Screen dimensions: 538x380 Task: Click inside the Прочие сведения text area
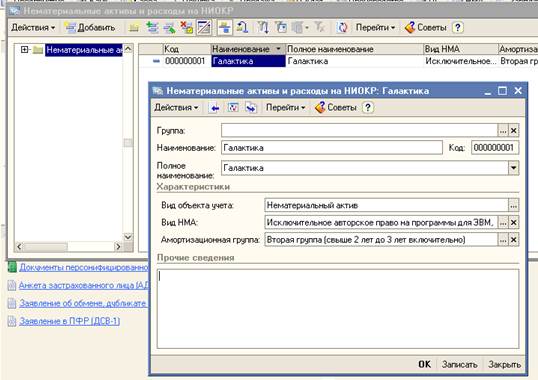click(x=338, y=309)
